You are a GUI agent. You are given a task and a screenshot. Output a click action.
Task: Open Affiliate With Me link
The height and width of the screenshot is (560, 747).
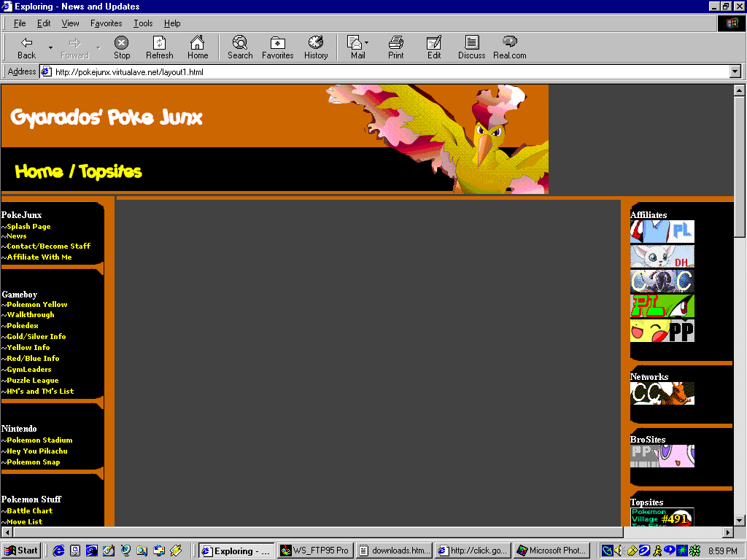39,257
